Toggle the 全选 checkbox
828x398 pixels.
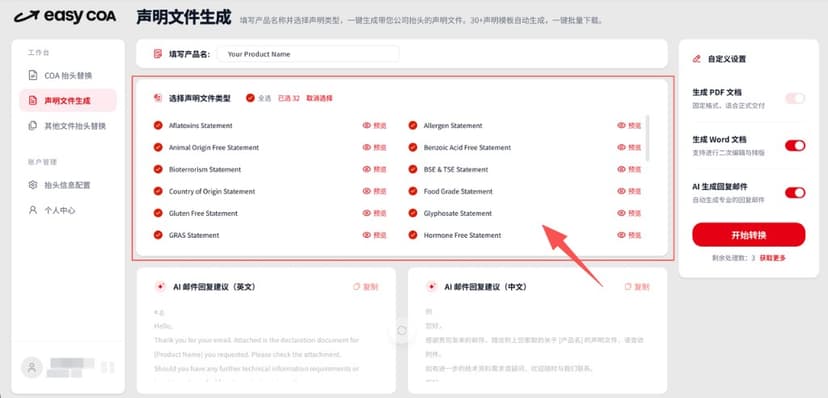point(250,98)
